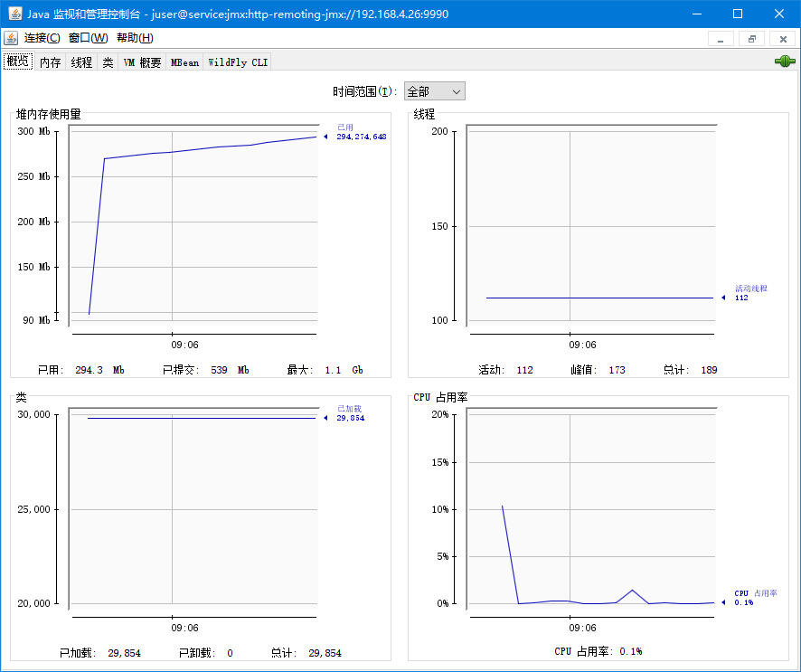The width and height of the screenshot is (801, 672).
Task: Click inside the 类 chart
Action: coord(193,506)
